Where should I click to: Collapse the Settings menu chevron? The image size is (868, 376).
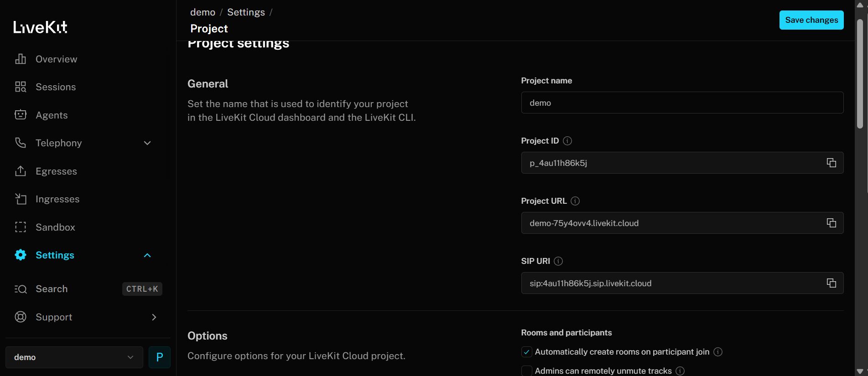pyautogui.click(x=147, y=255)
